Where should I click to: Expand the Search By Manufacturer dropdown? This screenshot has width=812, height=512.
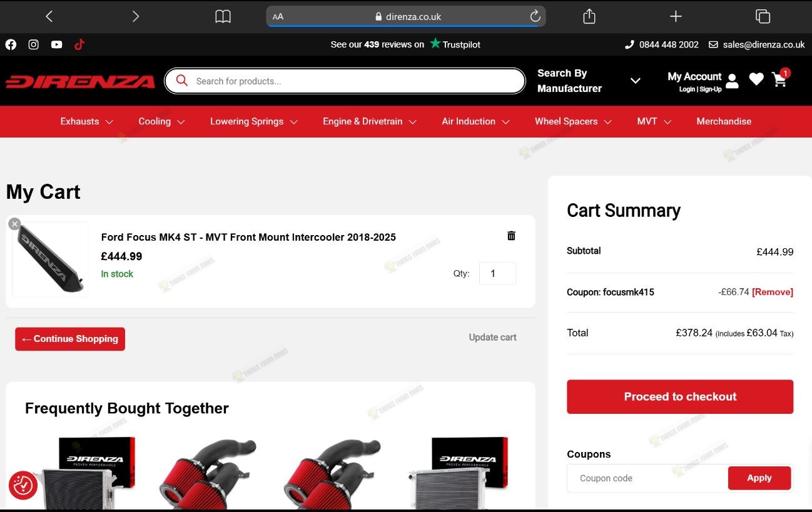589,81
